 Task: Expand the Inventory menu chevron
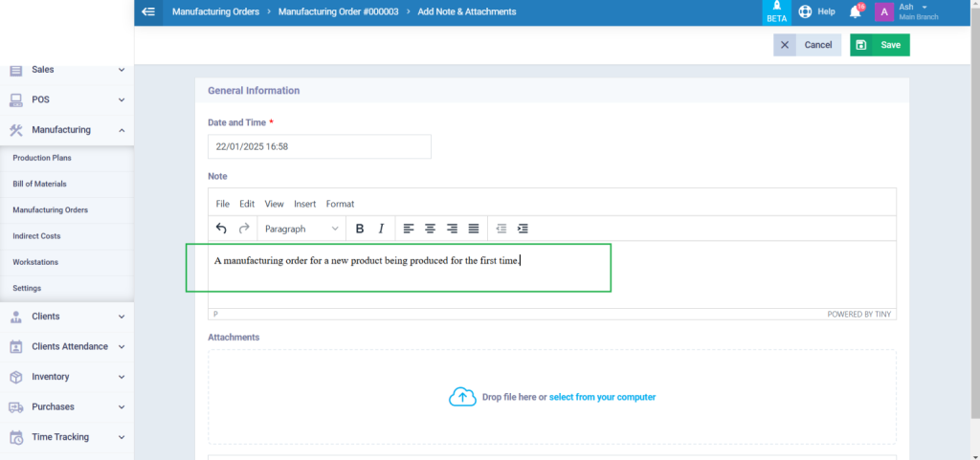[122, 377]
